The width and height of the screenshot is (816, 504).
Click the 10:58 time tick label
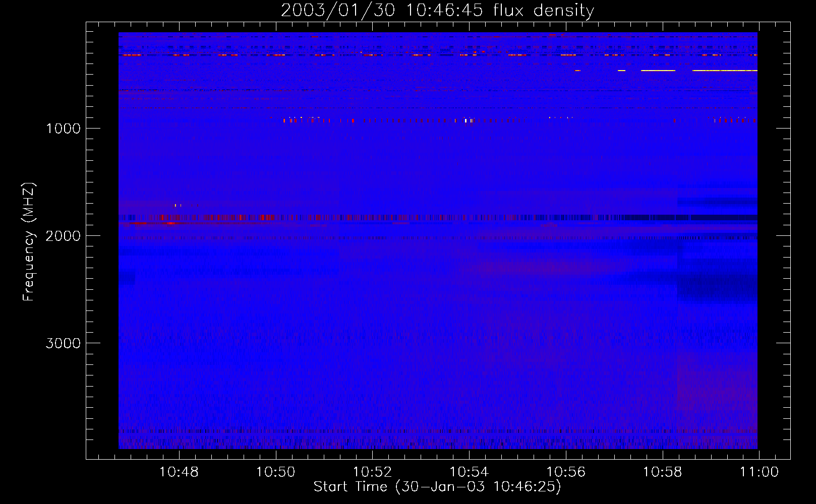(663, 472)
